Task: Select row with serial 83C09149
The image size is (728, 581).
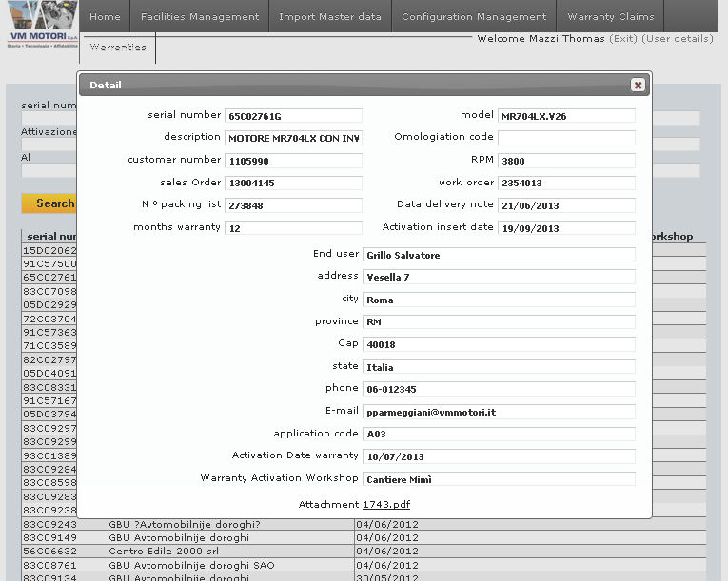Action: click(364, 538)
